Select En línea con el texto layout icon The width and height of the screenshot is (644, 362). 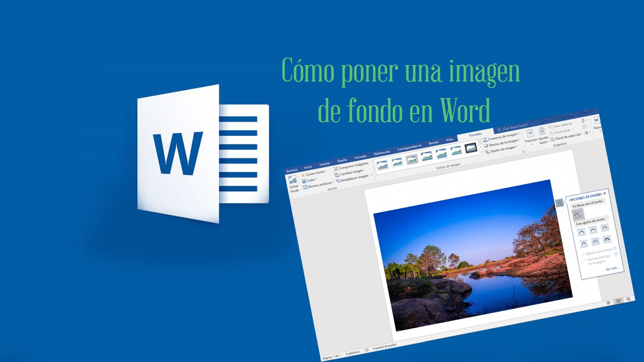(x=578, y=214)
